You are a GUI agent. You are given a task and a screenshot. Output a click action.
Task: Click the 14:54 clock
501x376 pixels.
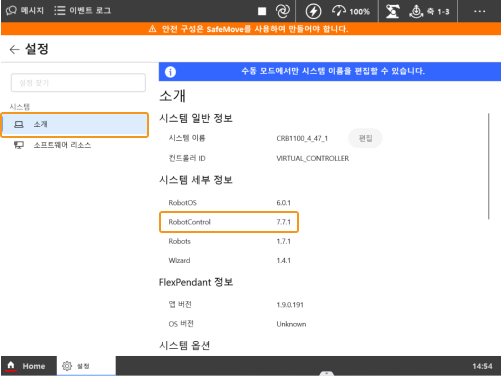tap(482, 366)
